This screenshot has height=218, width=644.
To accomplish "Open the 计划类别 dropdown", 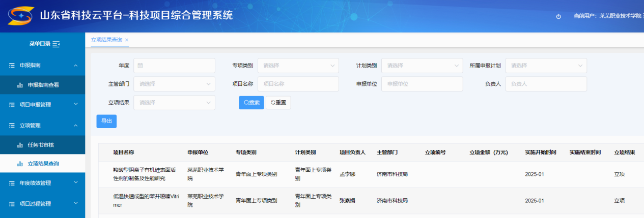I will (422, 66).
